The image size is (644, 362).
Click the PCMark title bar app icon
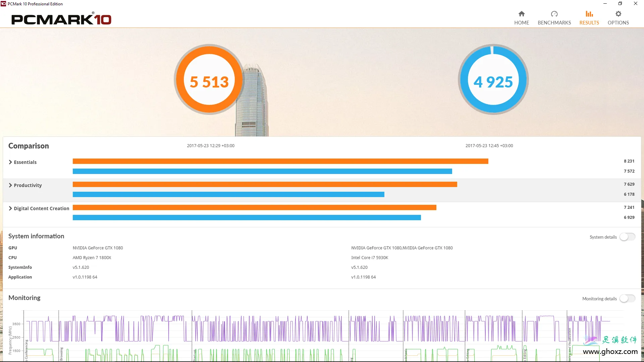(x=3, y=4)
